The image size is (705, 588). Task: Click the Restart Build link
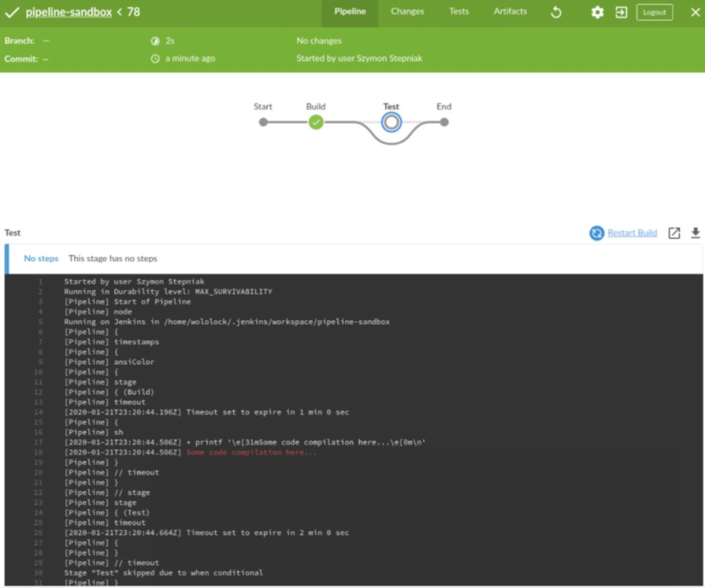click(x=632, y=233)
